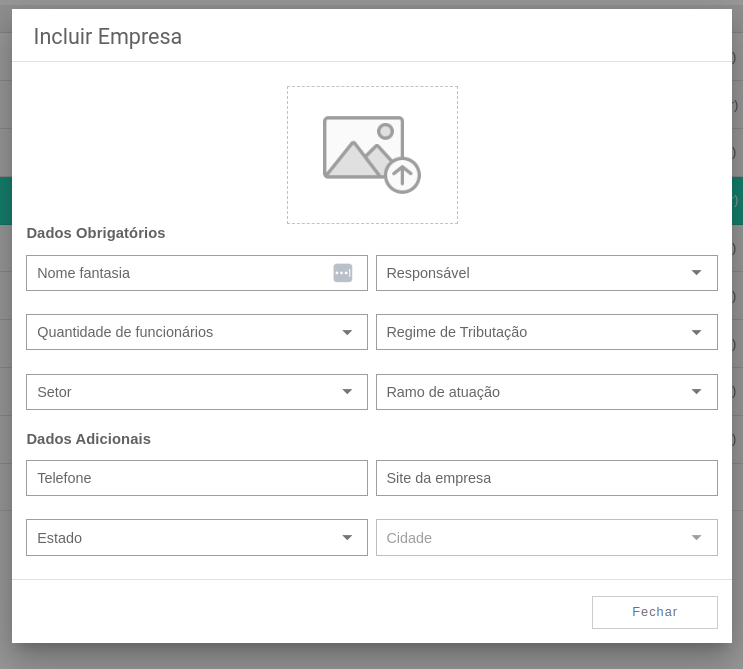Expand the Ramo de atuação select
This screenshot has width=743, height=669.
click(547, 392)
